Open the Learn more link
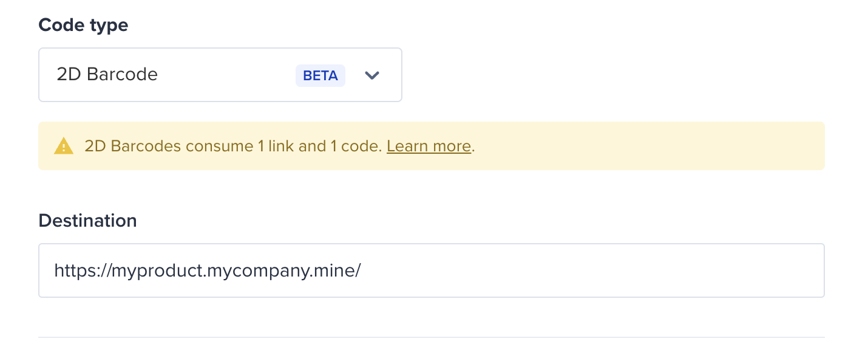Image resolution: width=868 pixels, height=344 pixels. point(429,146)
